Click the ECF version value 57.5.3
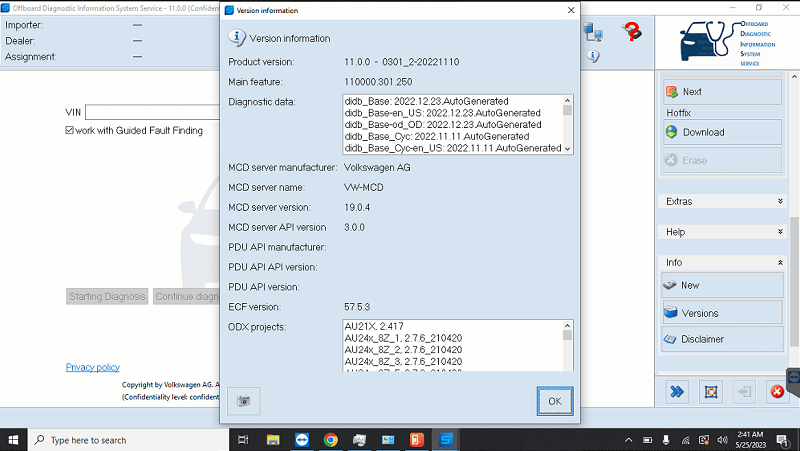This screenshot has height=451, width=800. point(357,307)
